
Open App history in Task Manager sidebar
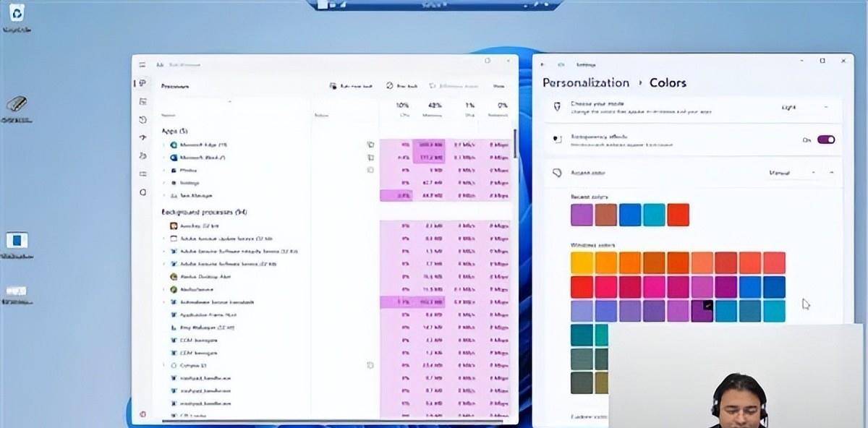142,120
